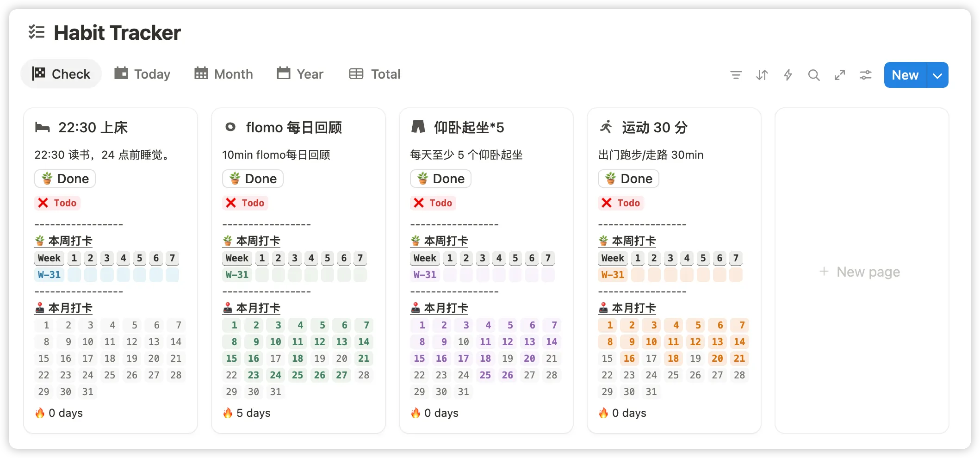980x458 pixels.
Task: Click the blue New button
Action: (x=905, y=75)
